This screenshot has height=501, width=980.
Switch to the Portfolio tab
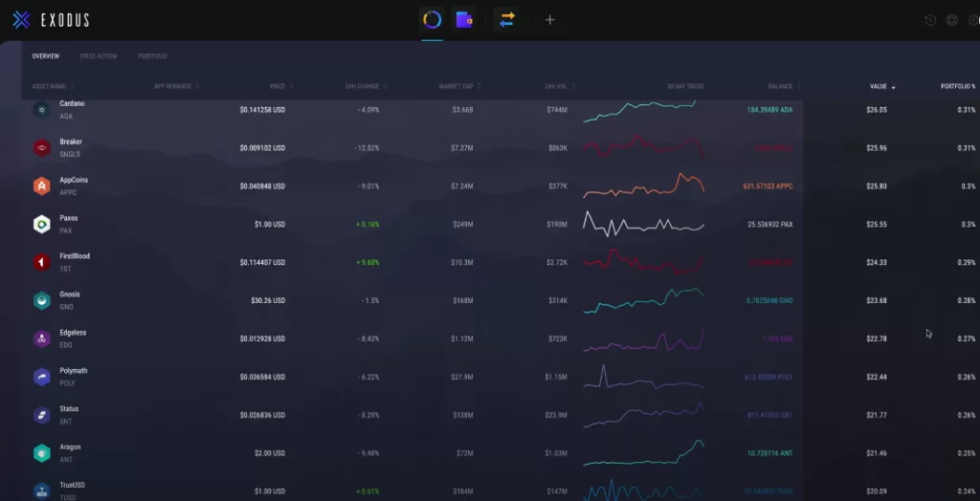pyautogui.click(x=152, y=56)
